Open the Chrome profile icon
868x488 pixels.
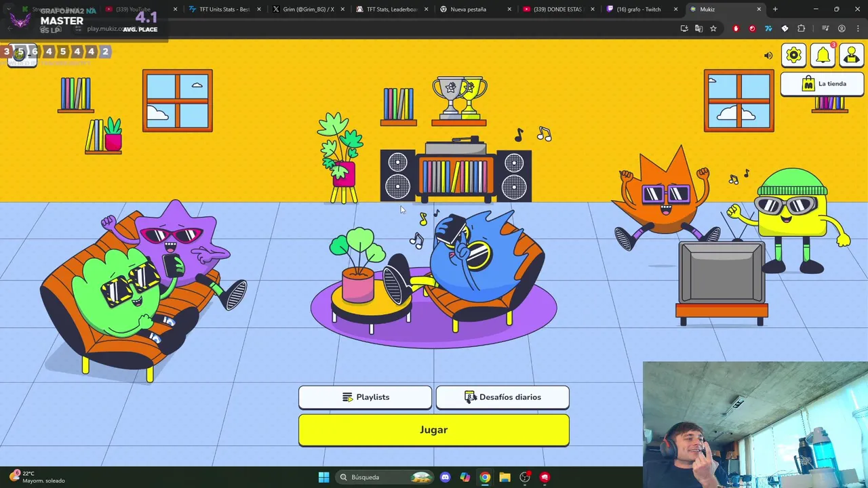[842, 28]
